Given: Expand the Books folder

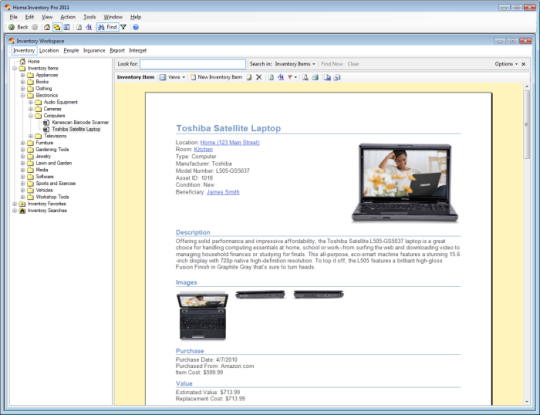Looking at the screenshot, I should coord(22,82).
